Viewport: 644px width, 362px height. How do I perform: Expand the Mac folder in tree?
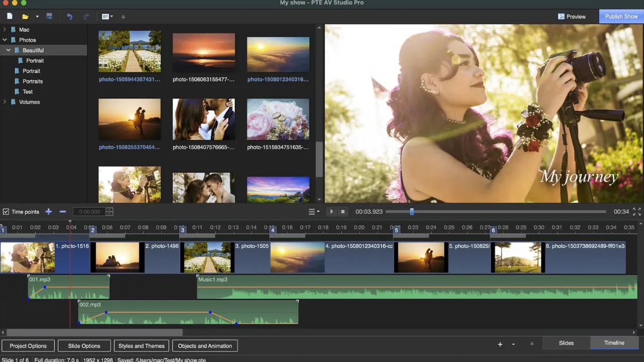[x=5, y=30]
